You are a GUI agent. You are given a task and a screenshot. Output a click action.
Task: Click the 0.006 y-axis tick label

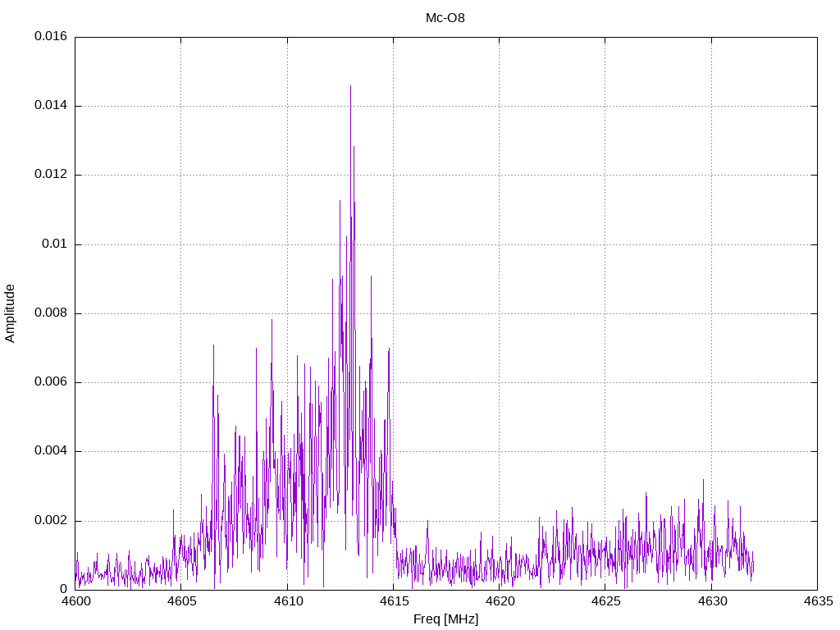point(51,382)
